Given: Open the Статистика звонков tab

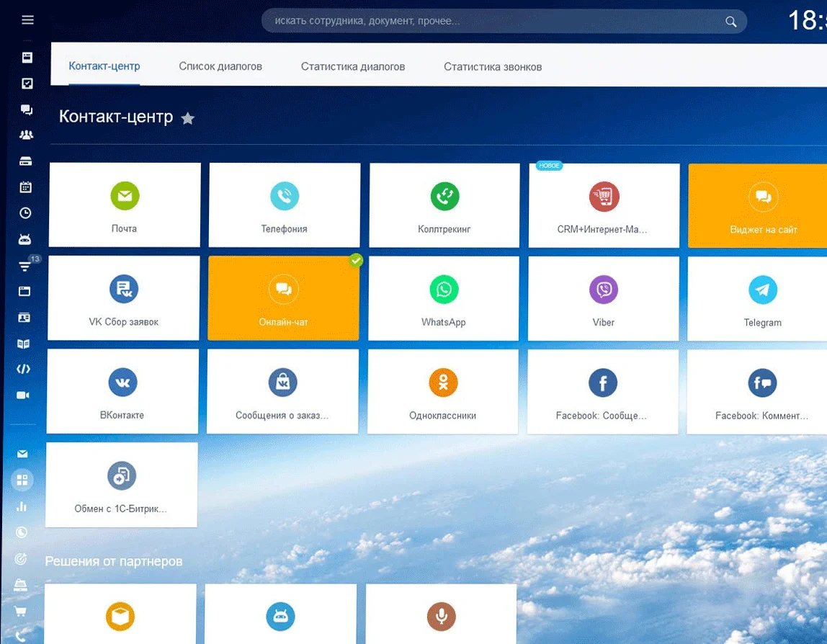Looking at the screenshot, I should (x=493, y=67).
